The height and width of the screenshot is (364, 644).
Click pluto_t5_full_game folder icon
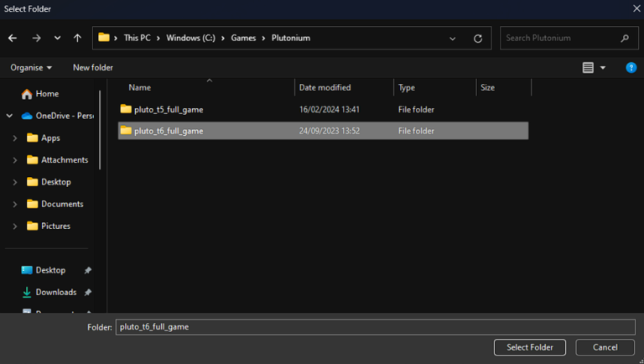point(126,109)
